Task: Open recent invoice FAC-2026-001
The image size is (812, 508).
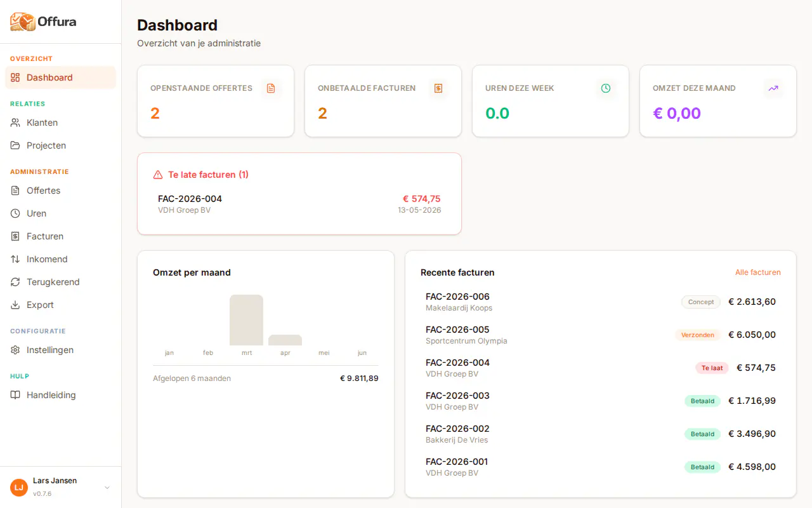Action: click(x=601, y=467)
